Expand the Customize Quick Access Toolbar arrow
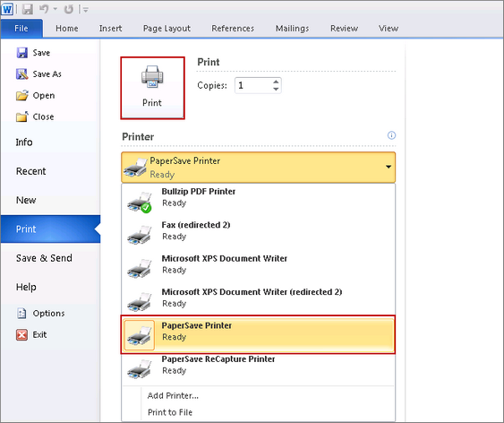 tap(86, 10)
